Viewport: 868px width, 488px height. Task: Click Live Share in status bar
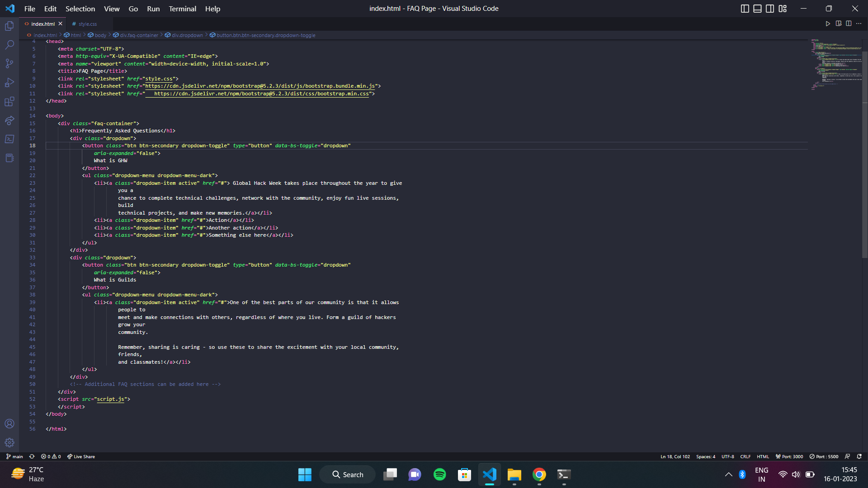81,456
